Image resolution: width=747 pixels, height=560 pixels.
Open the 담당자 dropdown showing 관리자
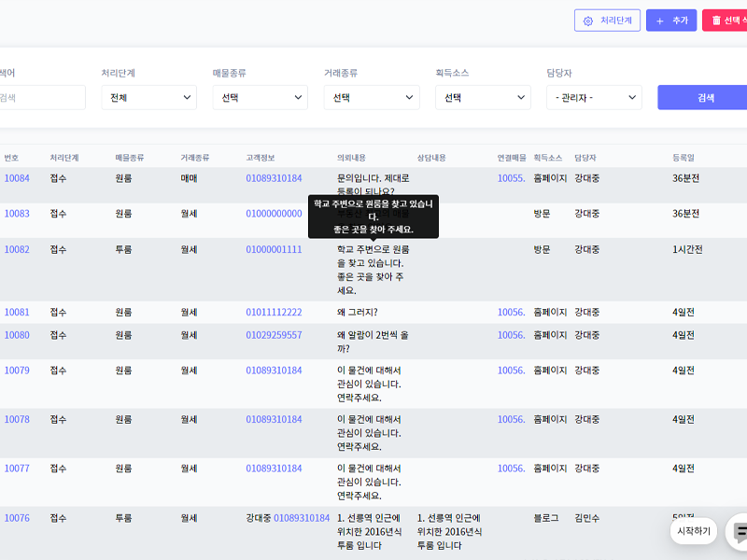[x=594, y=98]
